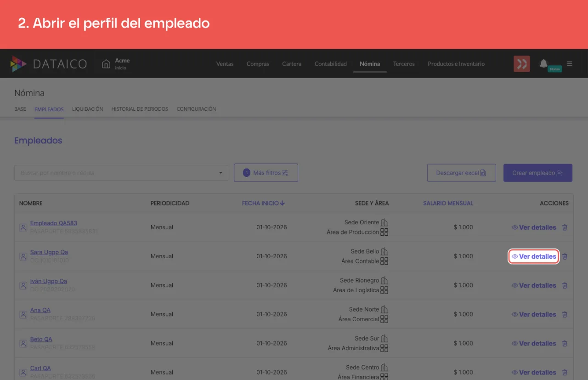The width and height of the screenshot is (588, 380).
Task: Click building icon next to Sede Sur
Action: coord(384,338)
